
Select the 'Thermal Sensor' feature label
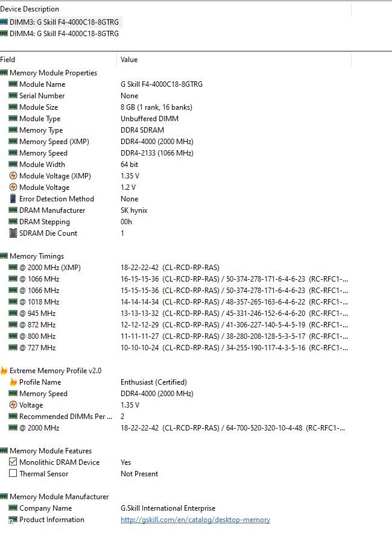(x=43, y=474)
